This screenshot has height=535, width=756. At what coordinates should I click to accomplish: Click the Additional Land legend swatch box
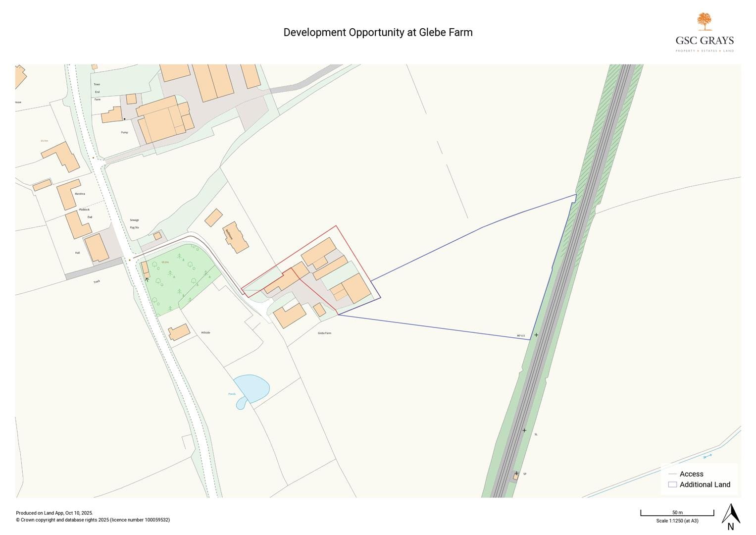click(x=672, y=484)
